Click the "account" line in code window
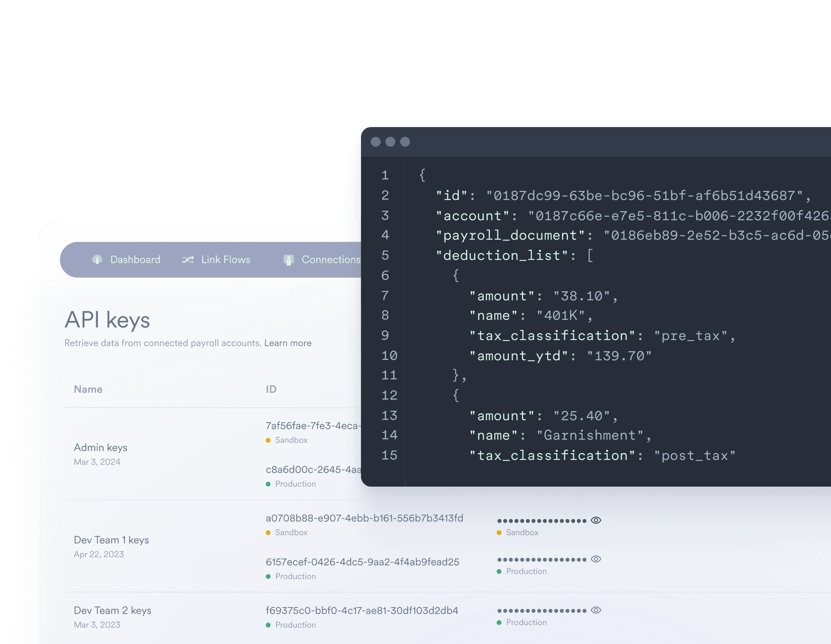 tap(633, 216)
